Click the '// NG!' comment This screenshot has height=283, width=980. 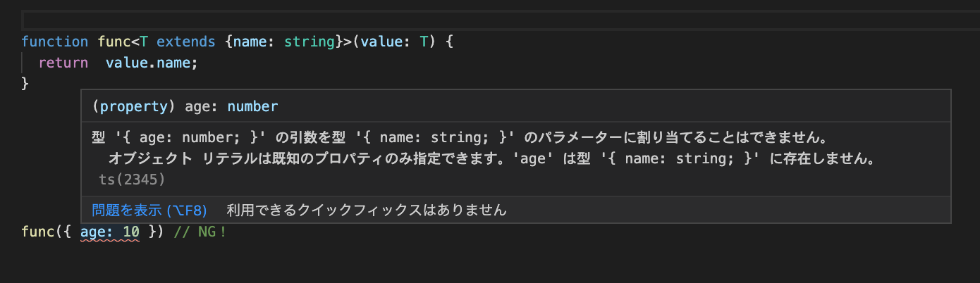pos(200,232)
